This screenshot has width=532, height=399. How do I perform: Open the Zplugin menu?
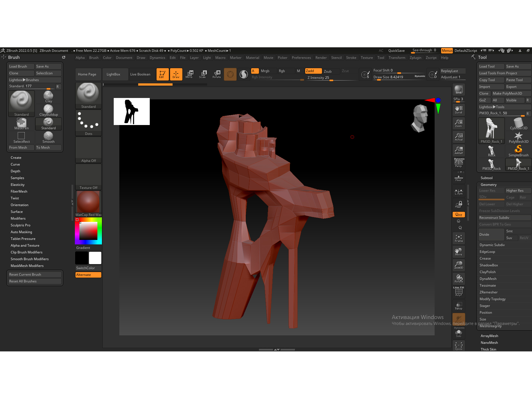click(415, 58)
